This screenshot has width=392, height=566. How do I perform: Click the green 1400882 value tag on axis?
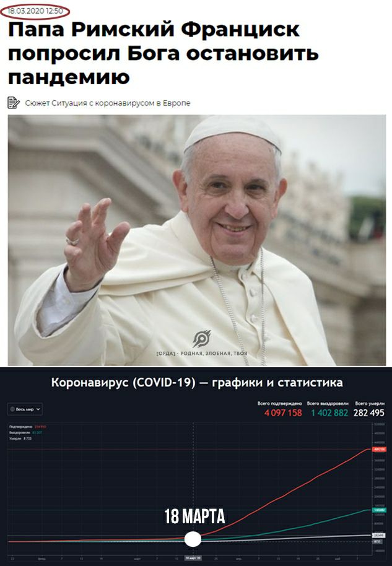tap(380, 510)
